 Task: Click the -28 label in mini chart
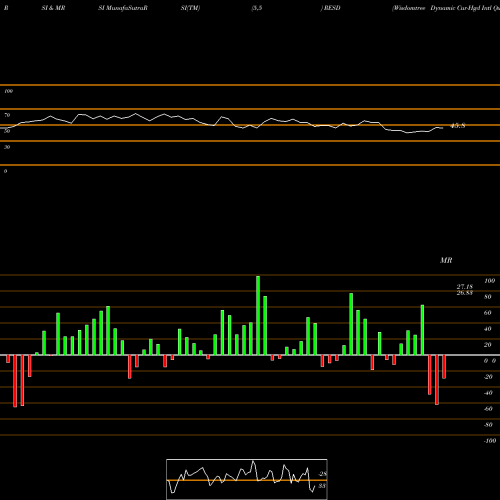322,474
